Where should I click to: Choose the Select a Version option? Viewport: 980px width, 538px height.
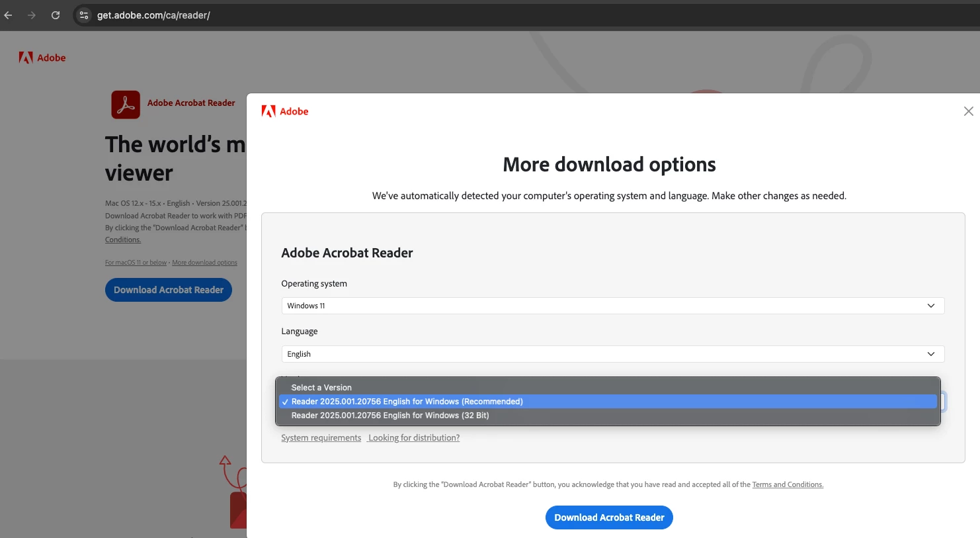608,388
